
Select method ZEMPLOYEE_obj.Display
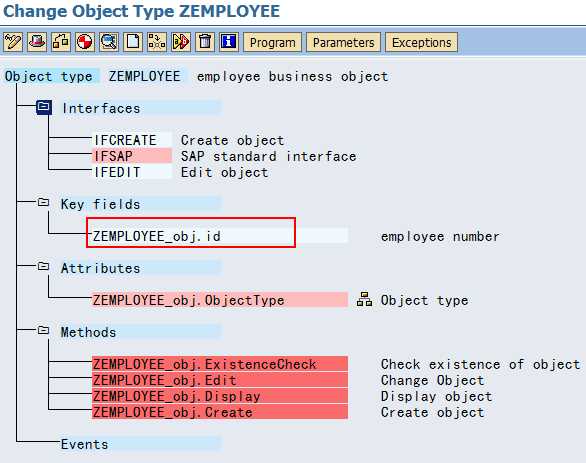[x=220, y=396]
